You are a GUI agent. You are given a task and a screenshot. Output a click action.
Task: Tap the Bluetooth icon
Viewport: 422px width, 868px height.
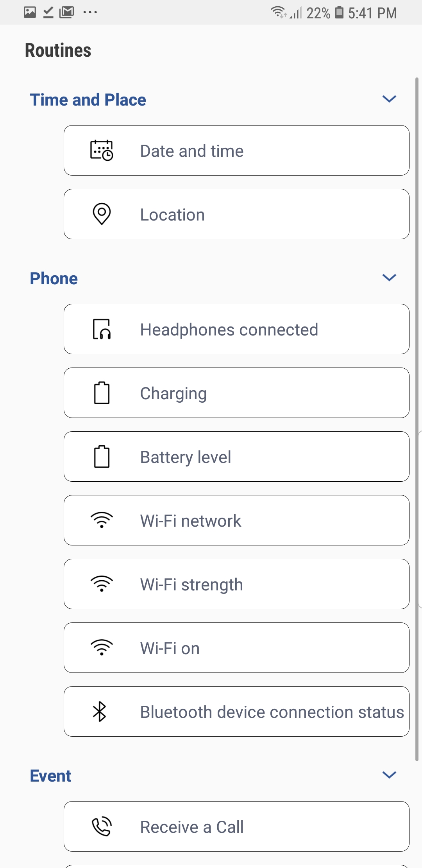[100, 712]
